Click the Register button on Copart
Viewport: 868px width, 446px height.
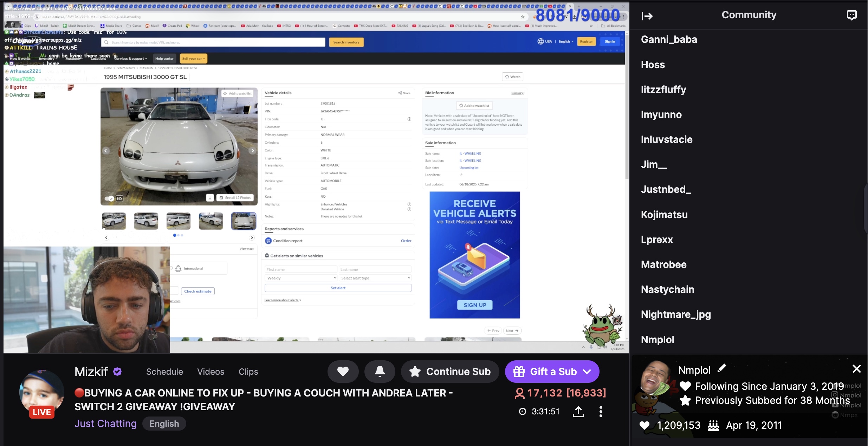586,41
